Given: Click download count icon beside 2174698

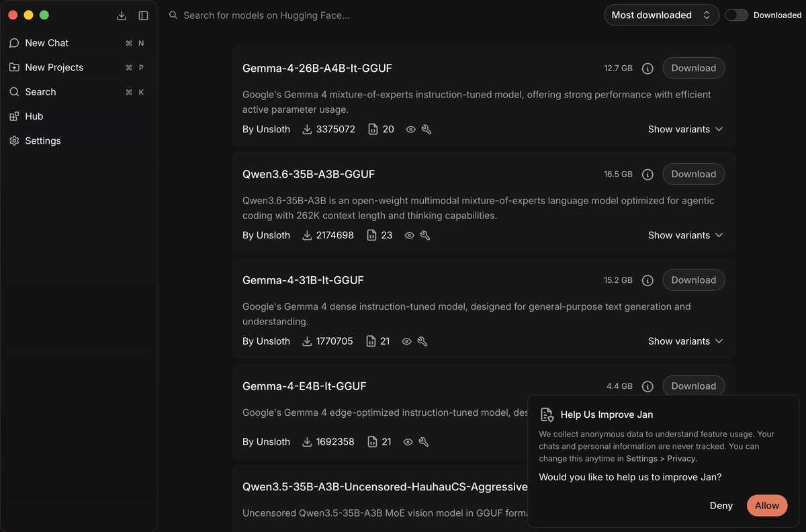Looking at the screenshot, I should [307, 236].
